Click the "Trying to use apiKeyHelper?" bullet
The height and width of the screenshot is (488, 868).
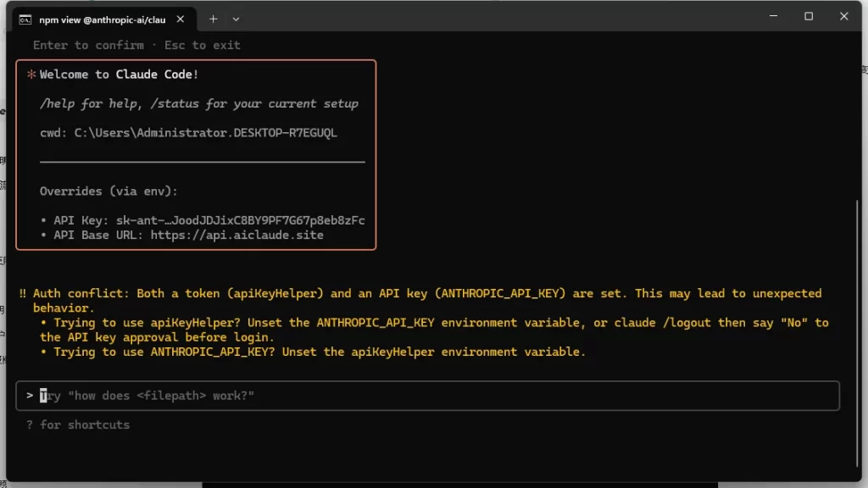click(434, 330)
